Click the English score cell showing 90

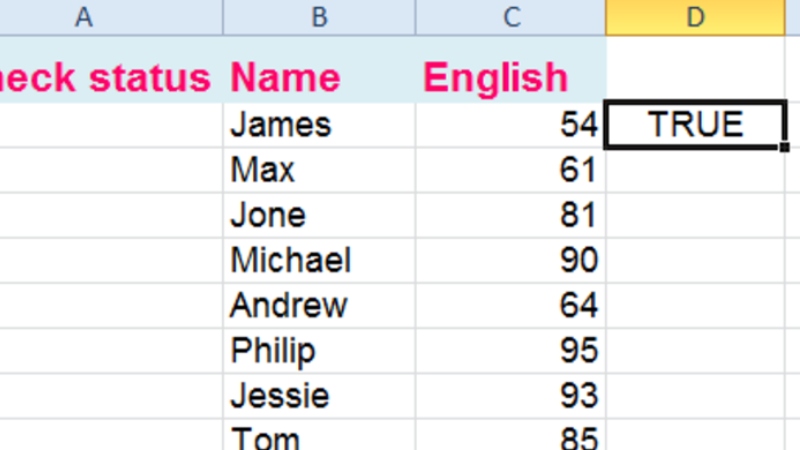tap(510, 260)
